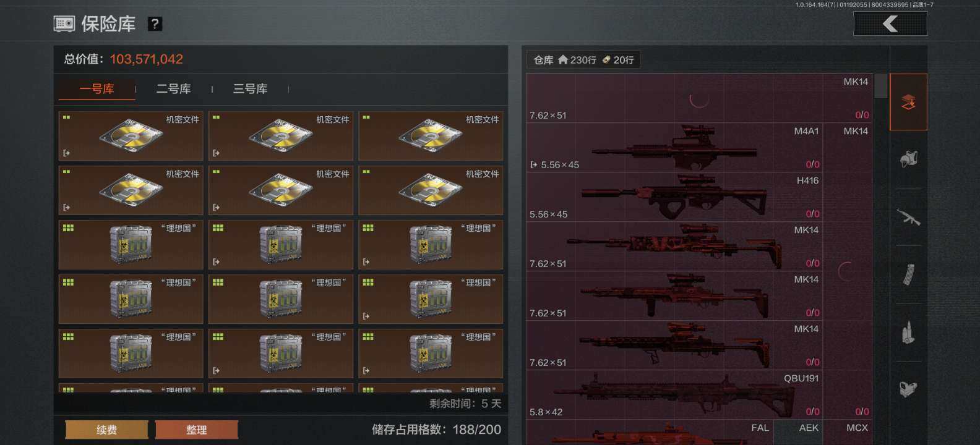
Task: Click the 续费 renew button
Action: [x=107, y=430]
